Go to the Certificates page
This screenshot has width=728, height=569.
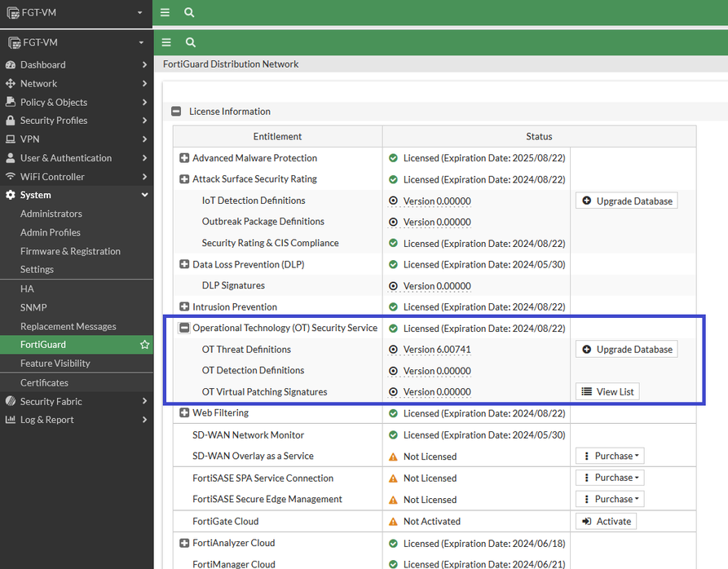point(44,382)
